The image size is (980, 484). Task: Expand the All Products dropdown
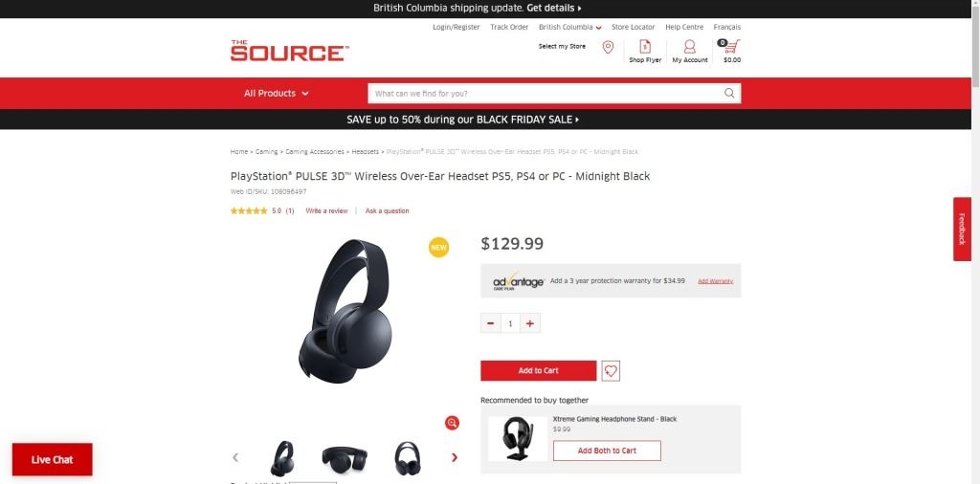(277, 93)
